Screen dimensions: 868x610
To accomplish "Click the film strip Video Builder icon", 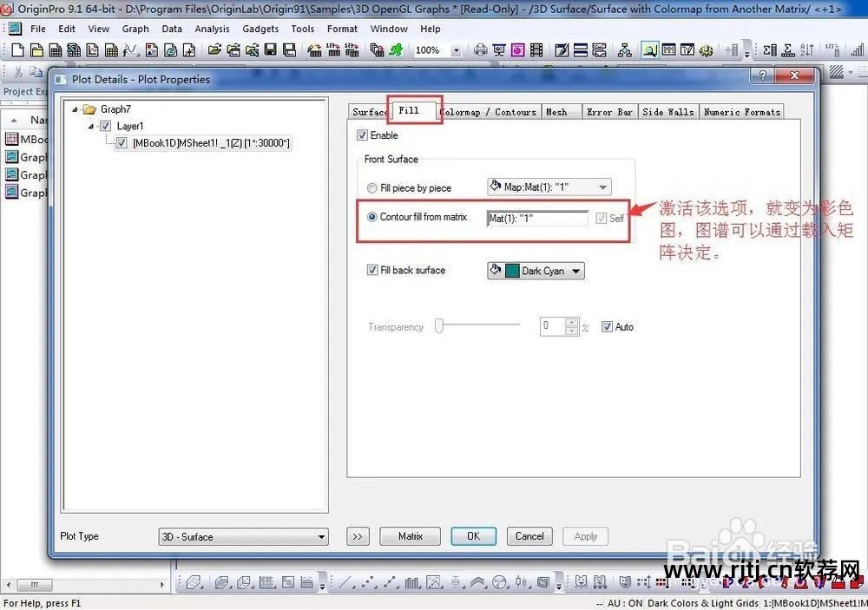I will [536, 50].
